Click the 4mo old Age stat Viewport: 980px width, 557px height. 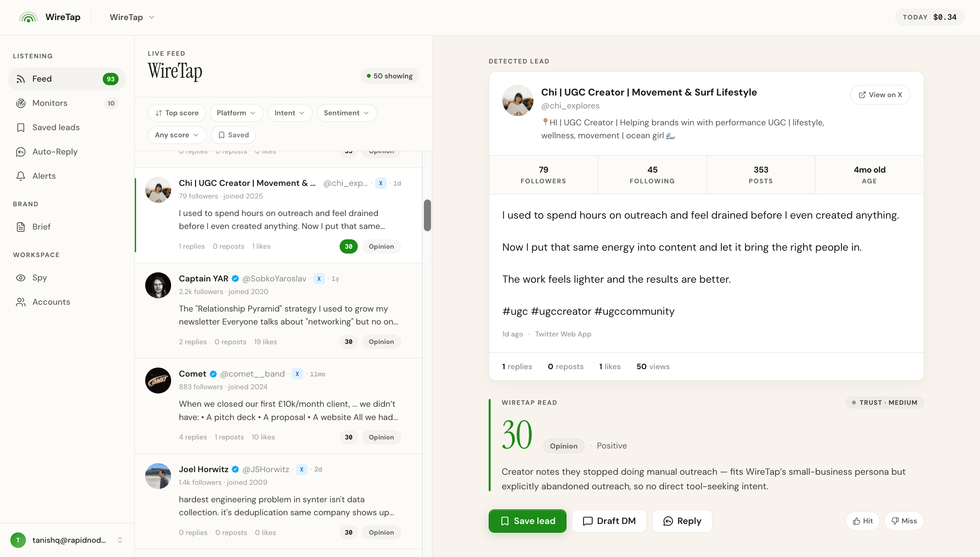click(x=869, y=175)
